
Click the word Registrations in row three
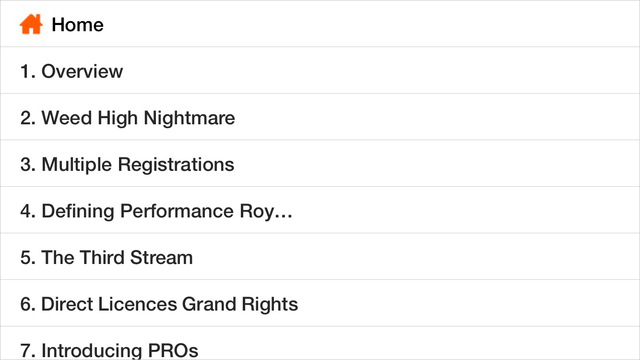tap(176, 165)
